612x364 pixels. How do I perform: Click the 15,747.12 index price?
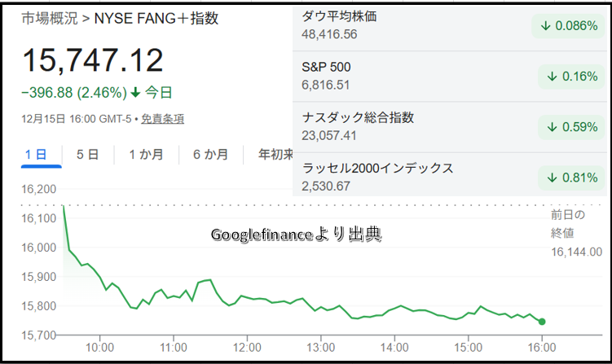92,60
